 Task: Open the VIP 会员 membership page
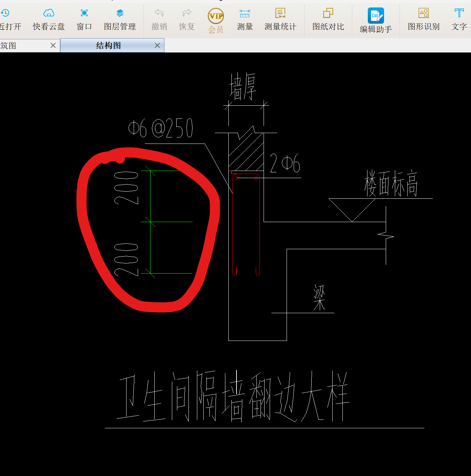click(216, 21)
